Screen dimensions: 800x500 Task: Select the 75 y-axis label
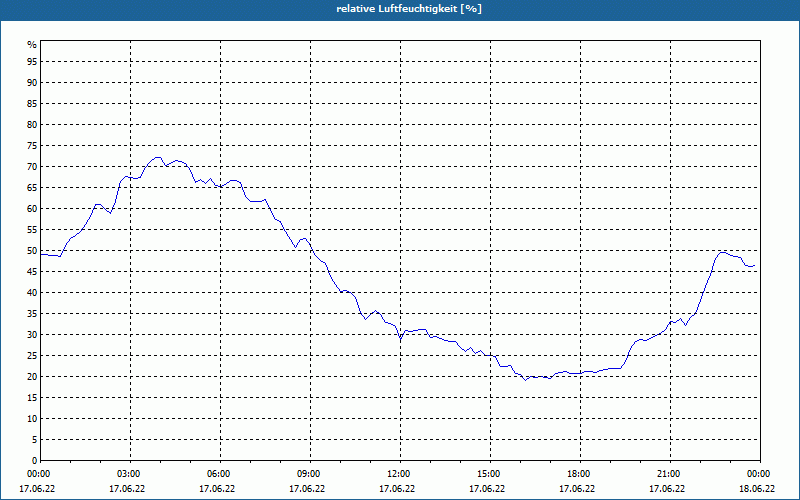[32, 146]
